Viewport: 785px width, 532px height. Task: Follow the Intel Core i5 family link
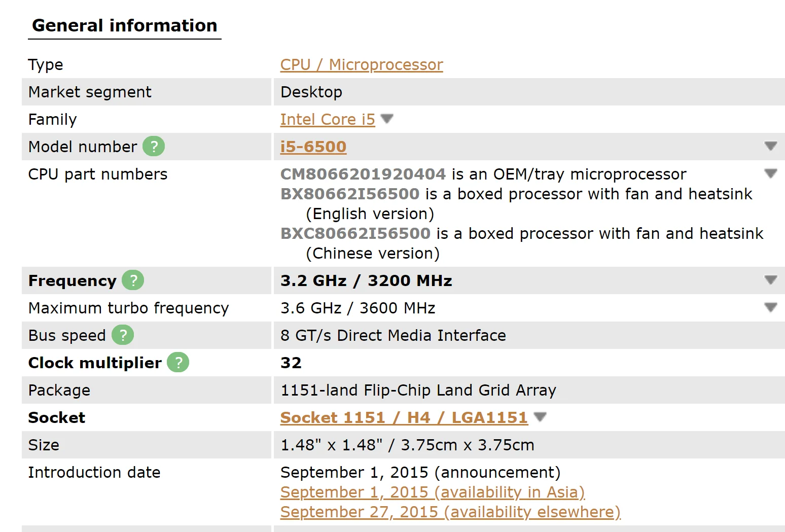click(328, 120)
